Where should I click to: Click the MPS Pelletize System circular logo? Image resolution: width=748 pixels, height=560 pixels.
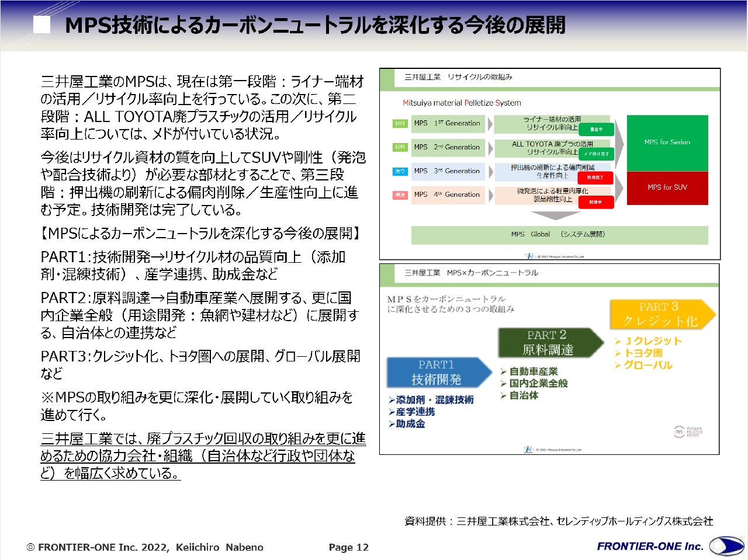tap(679, 432)
